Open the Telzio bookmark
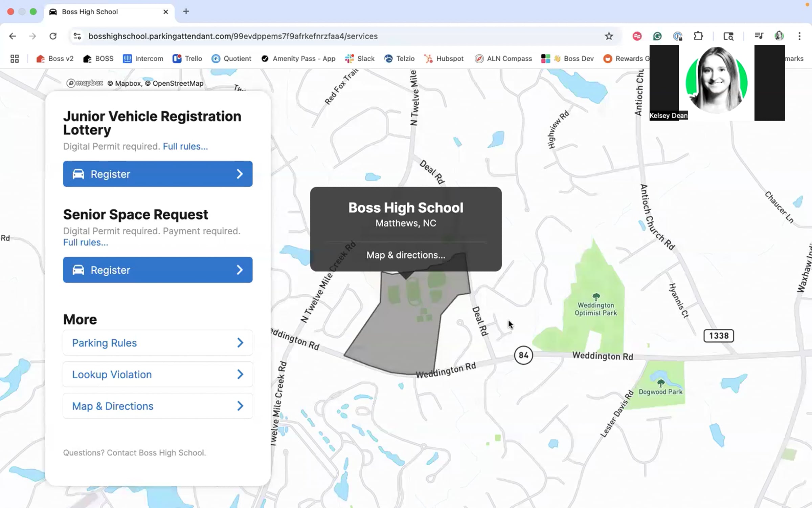This screenshot has height=508, width=812. tap(399, 59)
